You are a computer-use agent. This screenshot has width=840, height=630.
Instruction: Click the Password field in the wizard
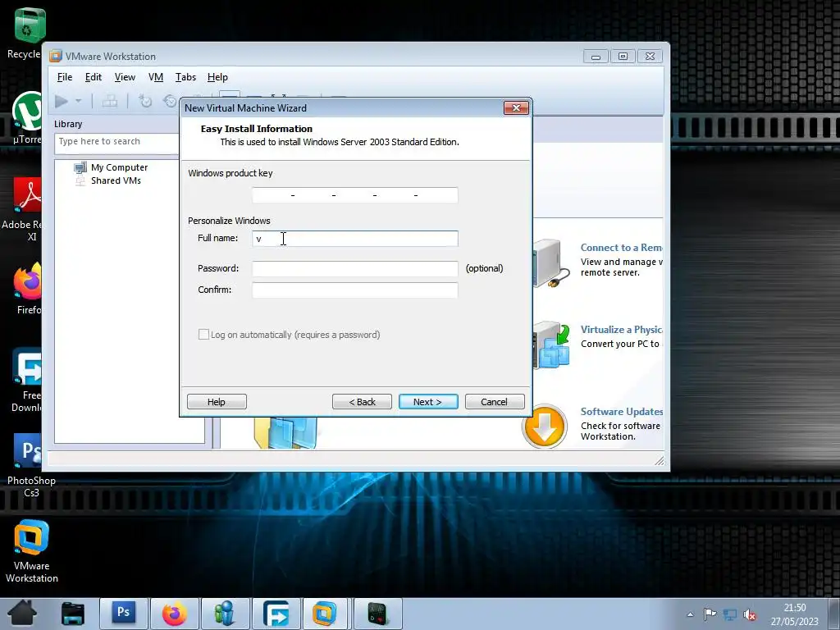354,268
